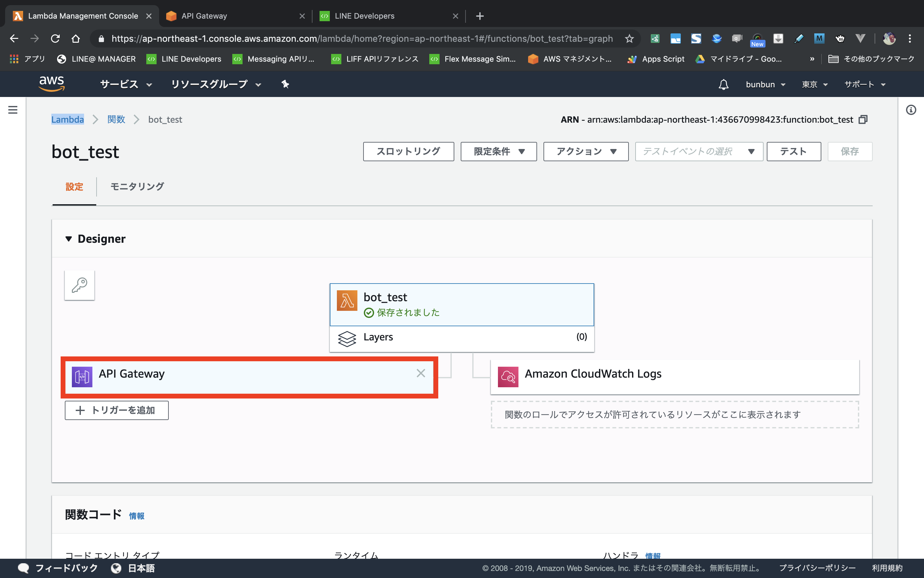
Task: Expand the リソースグループ dropdown
Action: tap(216, 84)
